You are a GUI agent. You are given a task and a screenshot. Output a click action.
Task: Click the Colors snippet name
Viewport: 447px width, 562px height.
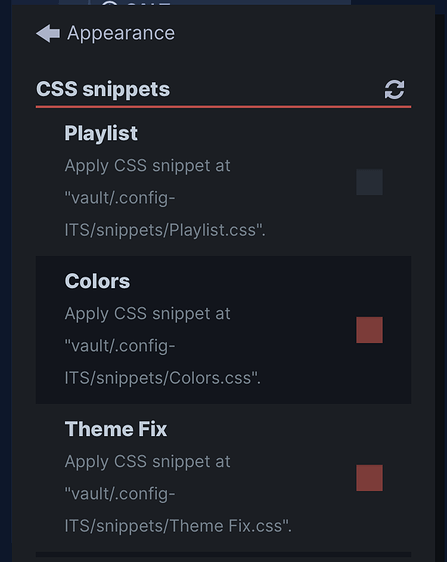point(97,281)
